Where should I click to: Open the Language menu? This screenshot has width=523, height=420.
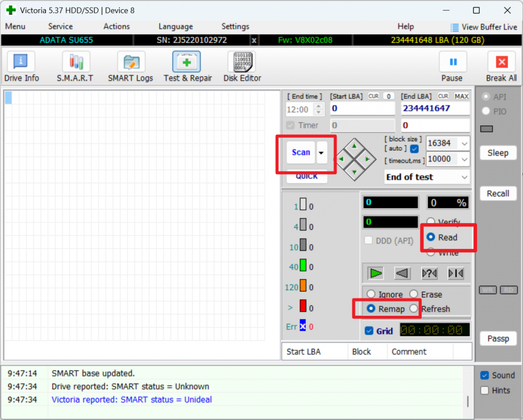(x=175, y=27)
